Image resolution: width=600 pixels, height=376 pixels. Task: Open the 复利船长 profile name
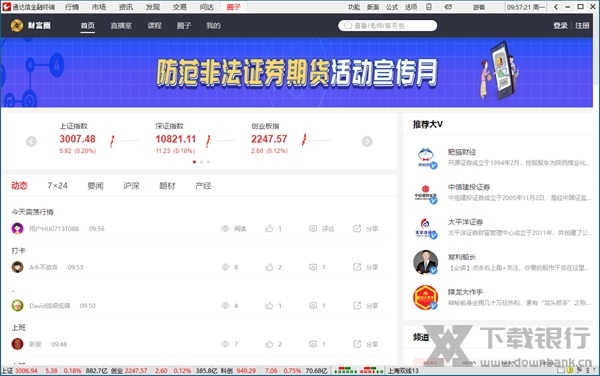[x=462, y=257]
